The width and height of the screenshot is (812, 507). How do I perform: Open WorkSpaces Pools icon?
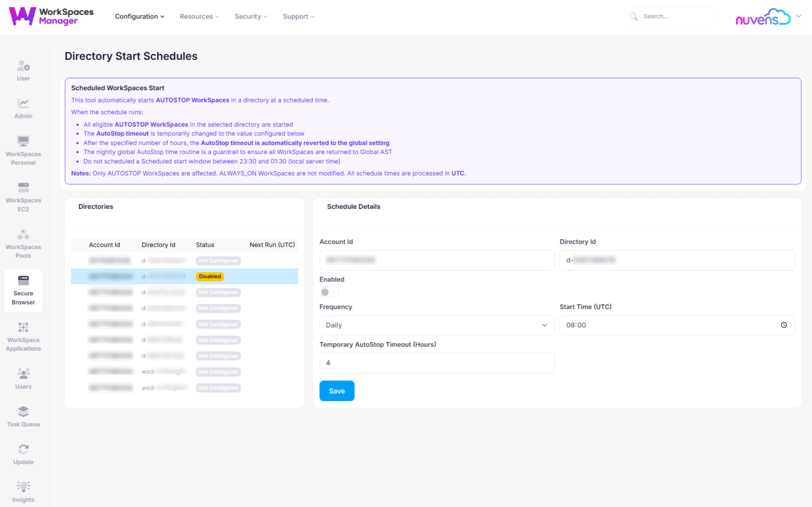coord(23,235)
